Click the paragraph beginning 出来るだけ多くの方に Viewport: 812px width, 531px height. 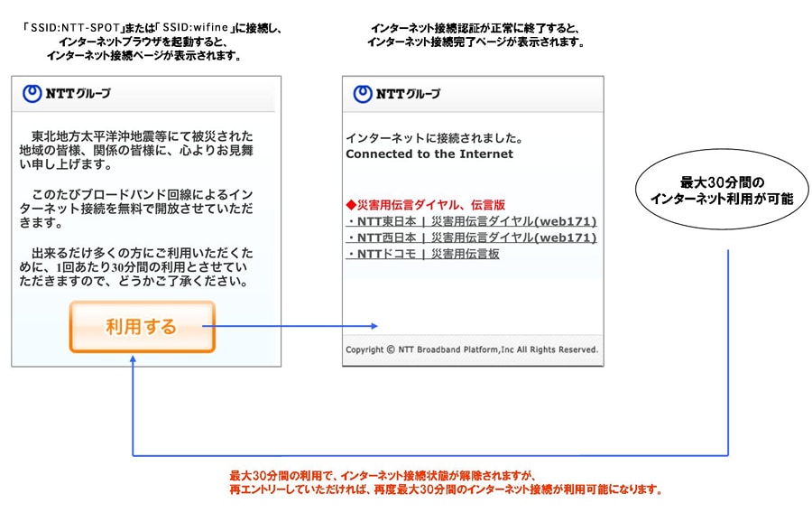[x=136, y=267]
